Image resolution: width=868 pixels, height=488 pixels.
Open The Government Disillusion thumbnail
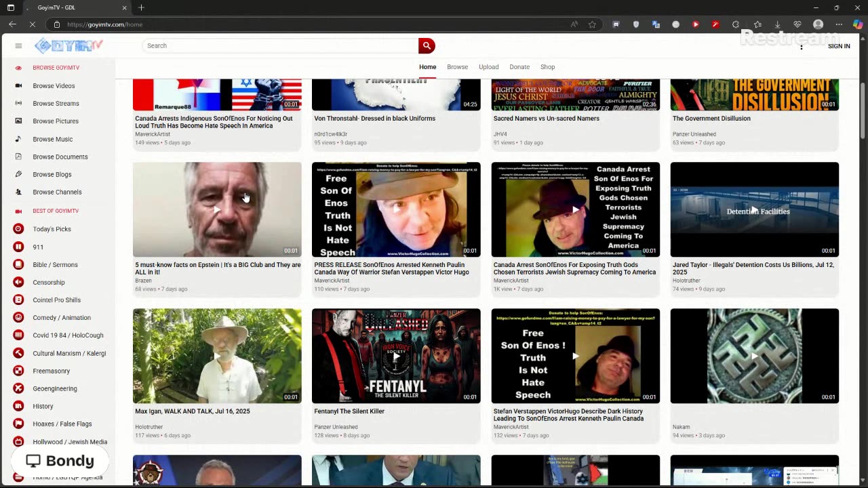tap(755, 94)
